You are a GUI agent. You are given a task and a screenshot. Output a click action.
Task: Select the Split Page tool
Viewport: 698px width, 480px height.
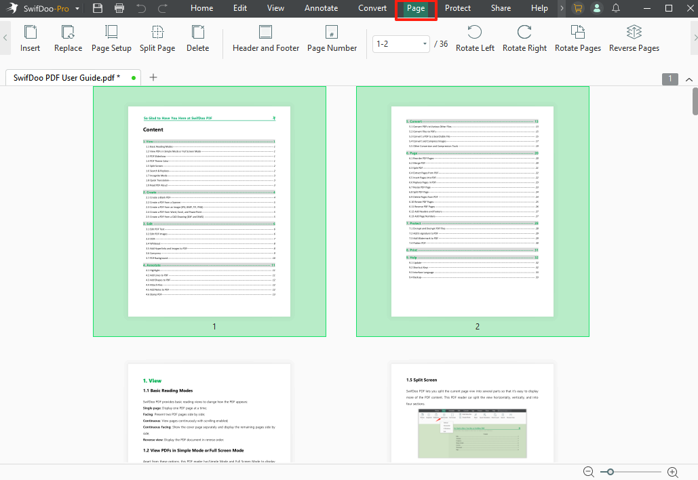tap(157, 38)
